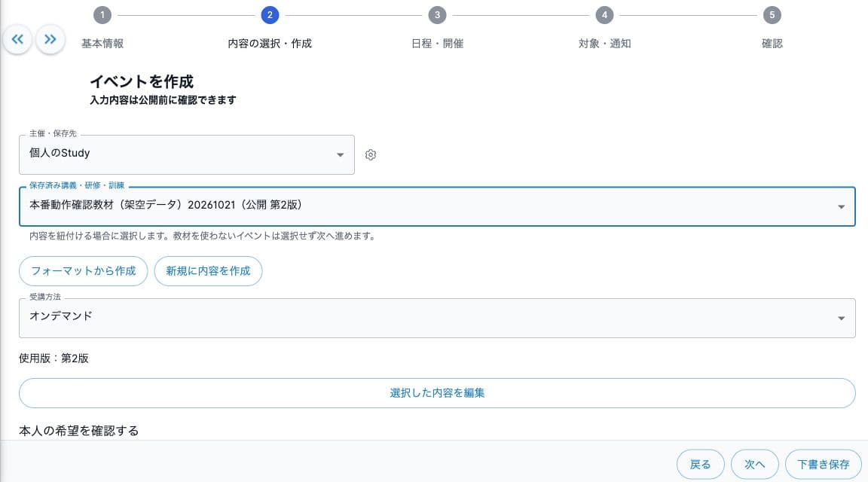Proceed with the 次へ button
The image size is (868, 482).
pos(754,464)
